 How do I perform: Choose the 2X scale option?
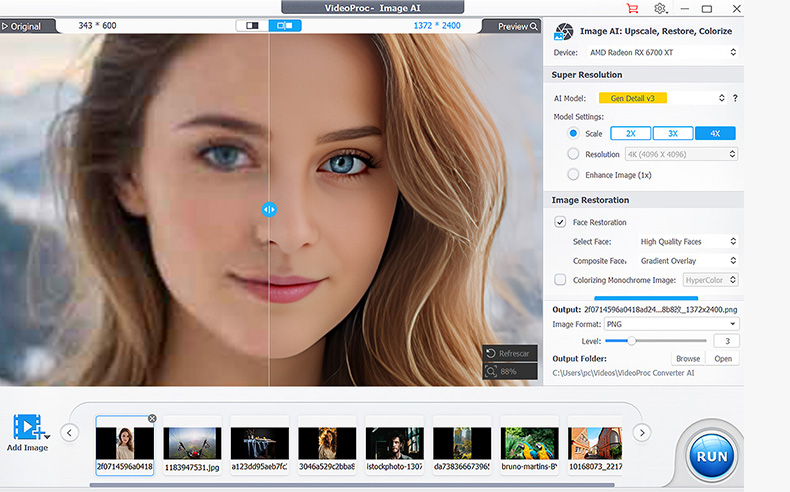(x=630, y=133)
